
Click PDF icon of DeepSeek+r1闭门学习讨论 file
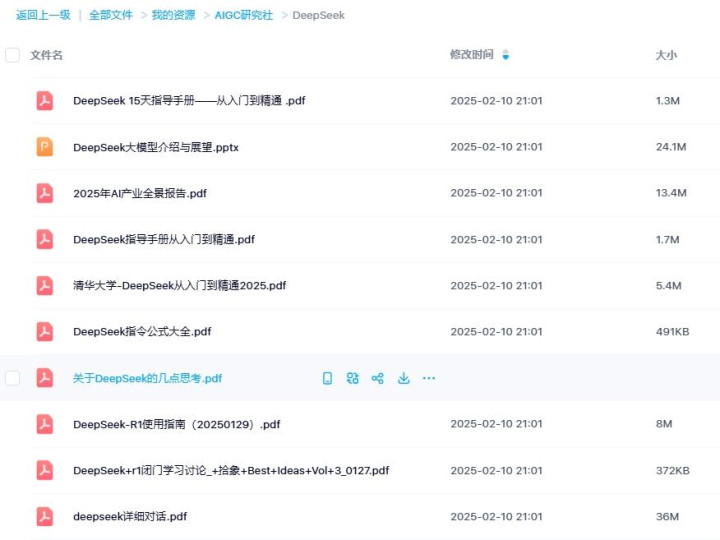coord(45,470)
